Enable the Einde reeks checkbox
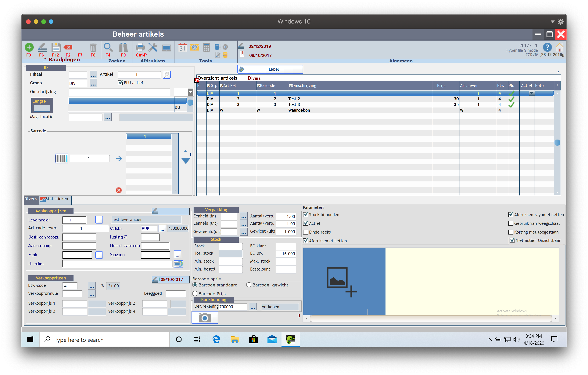The image size is (588, 375). [306, 232]
